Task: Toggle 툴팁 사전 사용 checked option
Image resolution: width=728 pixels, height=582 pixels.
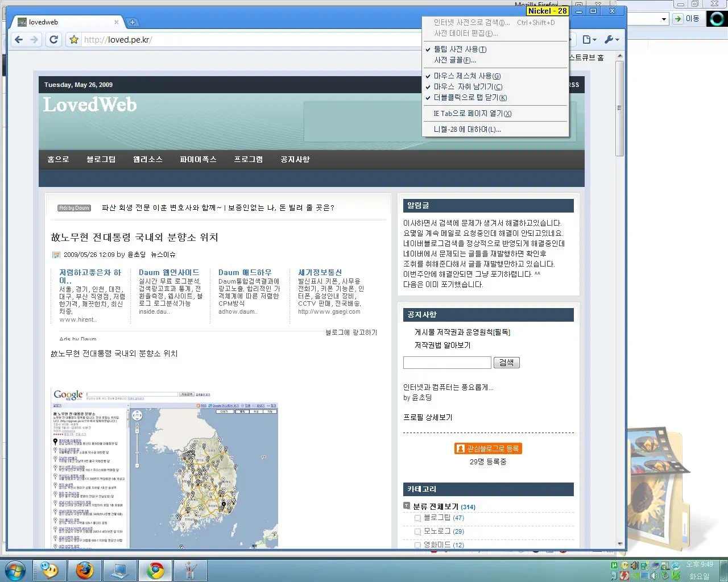Action: 460,49
